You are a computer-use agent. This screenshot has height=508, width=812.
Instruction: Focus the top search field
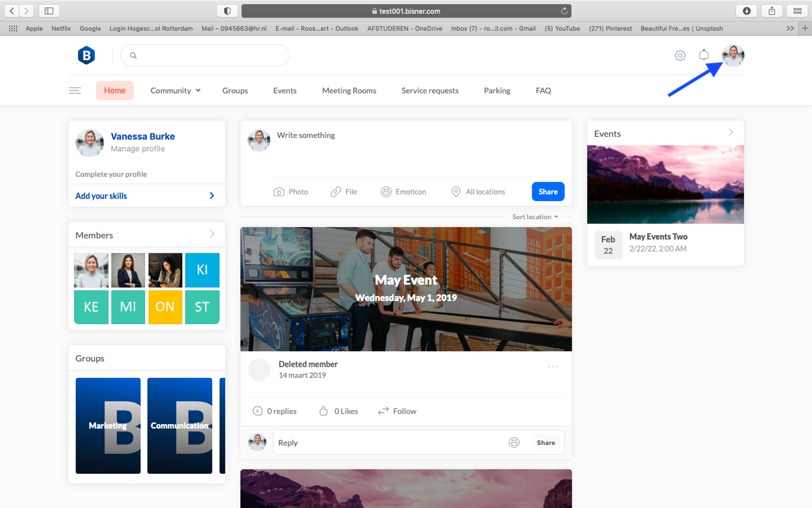(205, 55)
